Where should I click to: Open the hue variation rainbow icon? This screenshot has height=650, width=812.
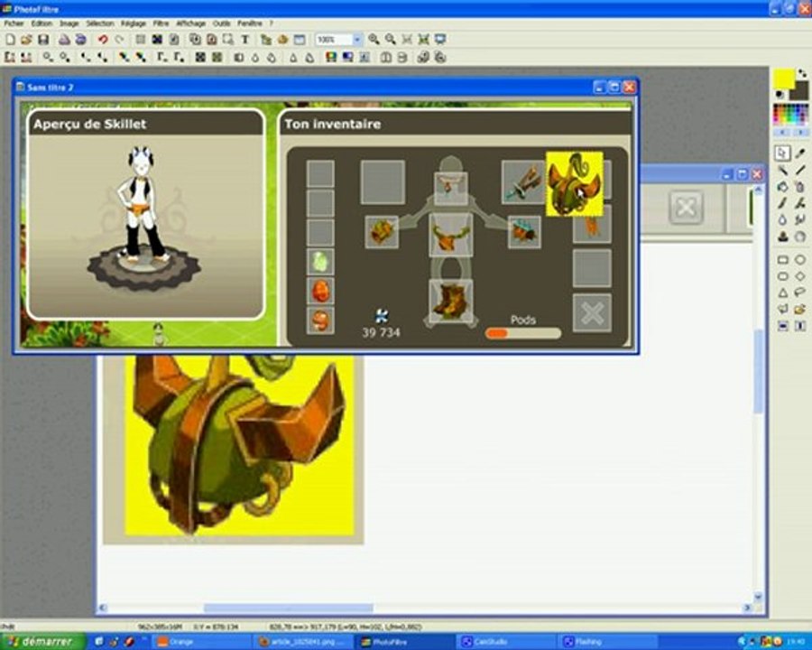331,58
